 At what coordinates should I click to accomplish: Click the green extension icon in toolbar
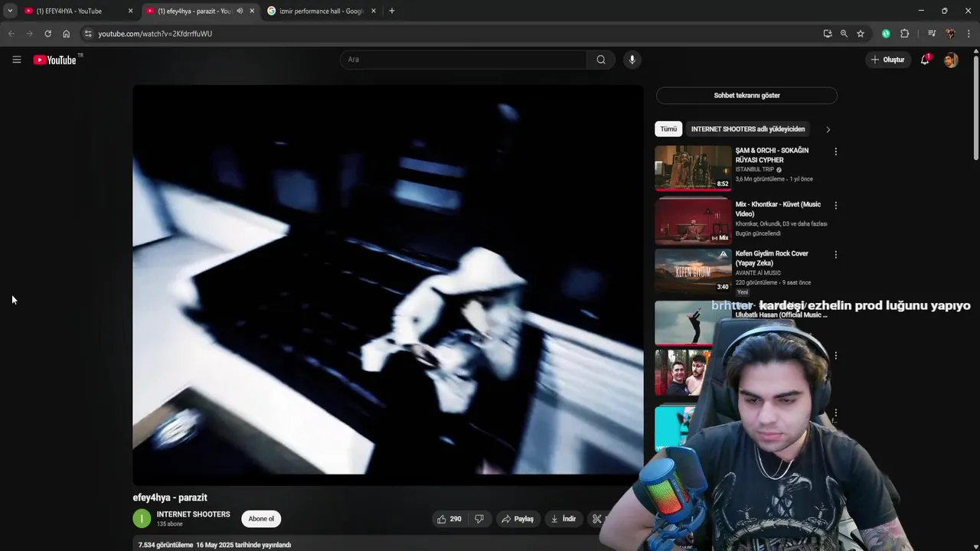click(x=886, y=34)
